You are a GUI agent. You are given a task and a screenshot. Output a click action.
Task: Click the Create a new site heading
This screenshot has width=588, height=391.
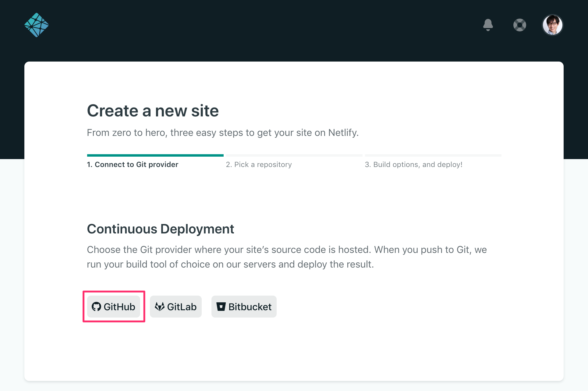tap(153, 111)
